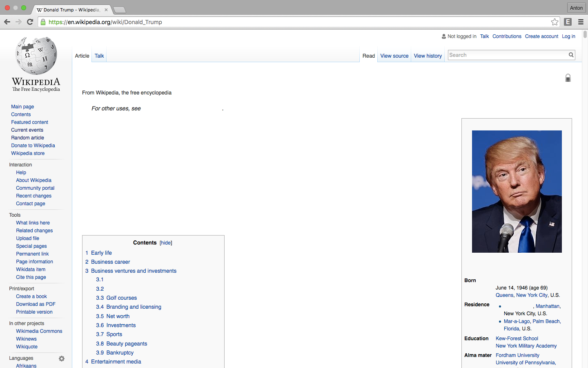Hide the Contents table
Image resolution: width=588 pixels, height=368 pixels.
click(x=166, y=243)
